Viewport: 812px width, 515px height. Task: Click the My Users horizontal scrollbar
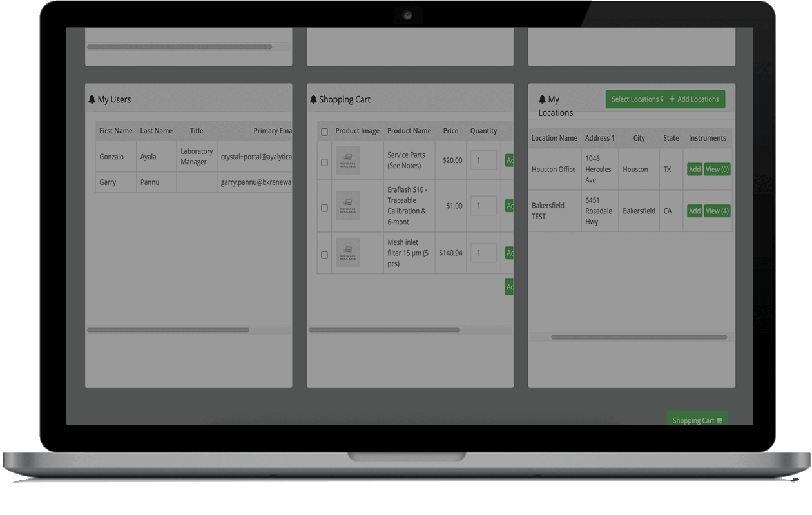[168, 330]
